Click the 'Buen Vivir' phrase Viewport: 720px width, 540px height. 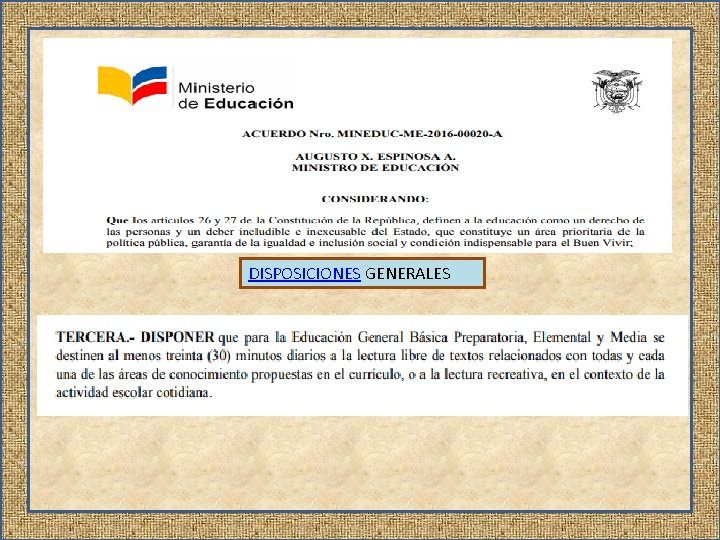(602, 243)
